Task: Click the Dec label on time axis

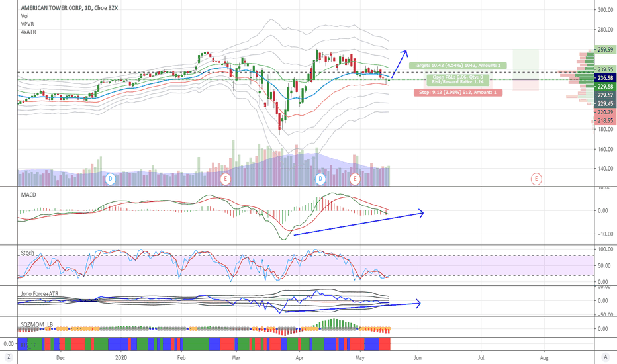Action: 60,357
